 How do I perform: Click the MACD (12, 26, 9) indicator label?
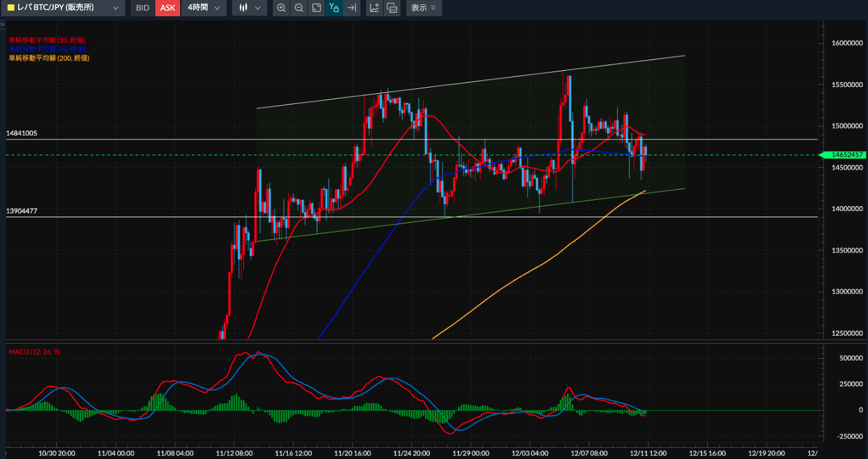[34, 352]
